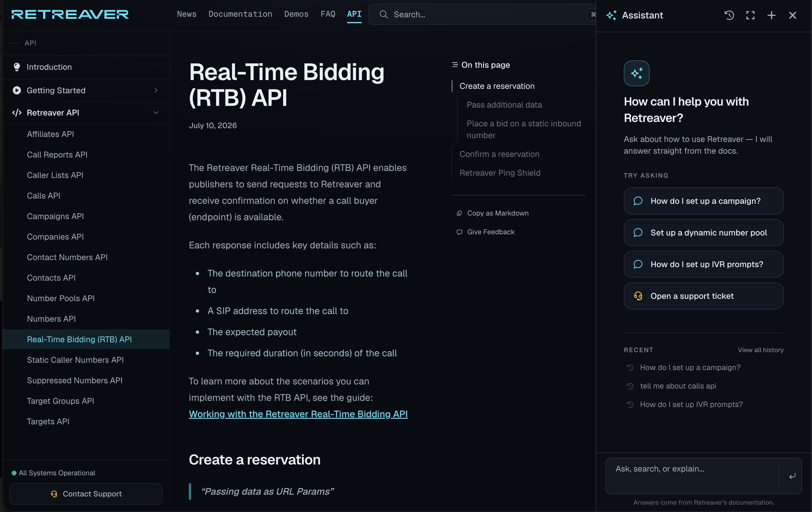
Task: Jump to Confirm a reservation section
Action: point(500,154)
